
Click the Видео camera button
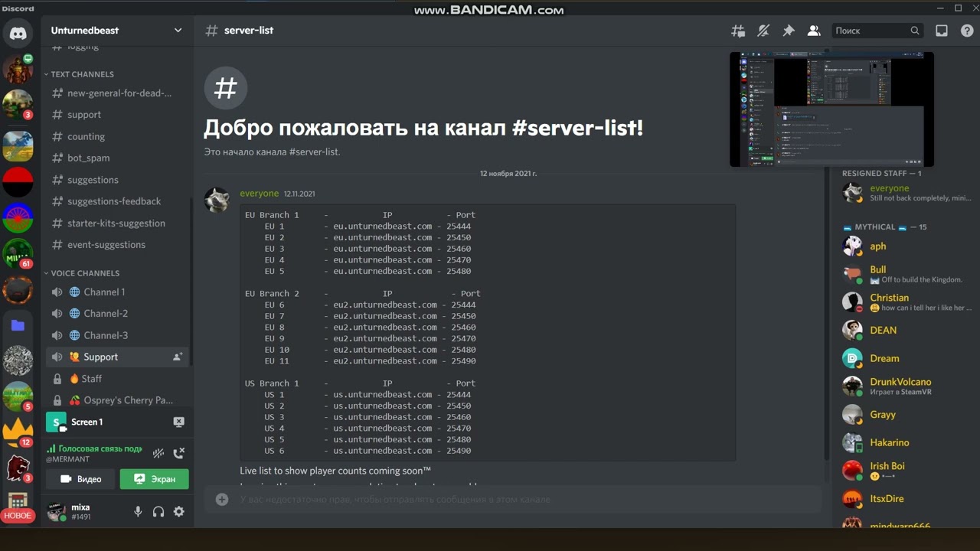tap(81, 479)
